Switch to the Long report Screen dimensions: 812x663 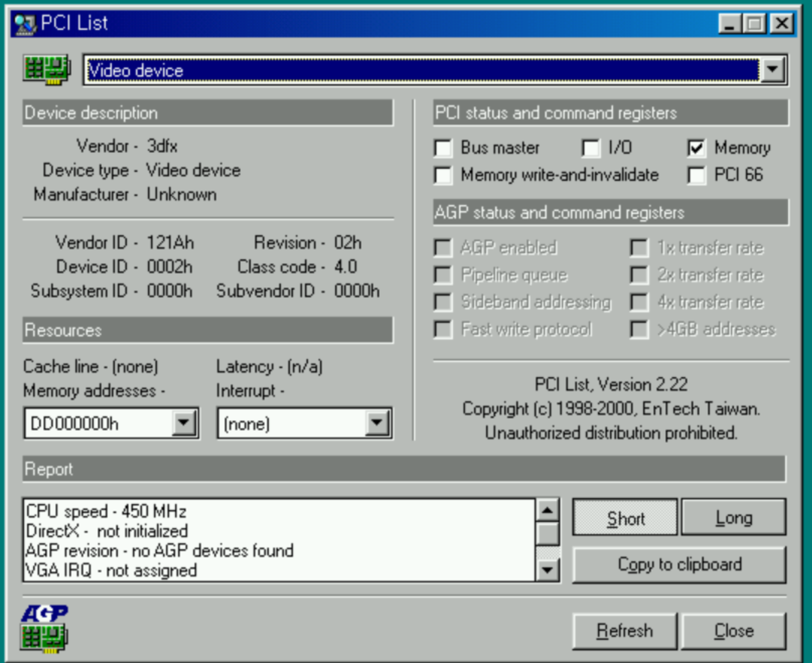tap(733, 518)
